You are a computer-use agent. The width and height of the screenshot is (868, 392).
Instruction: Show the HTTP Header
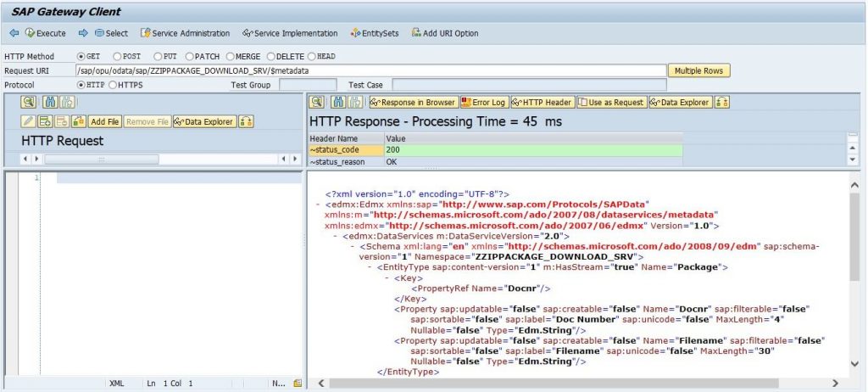click(542, 102)
